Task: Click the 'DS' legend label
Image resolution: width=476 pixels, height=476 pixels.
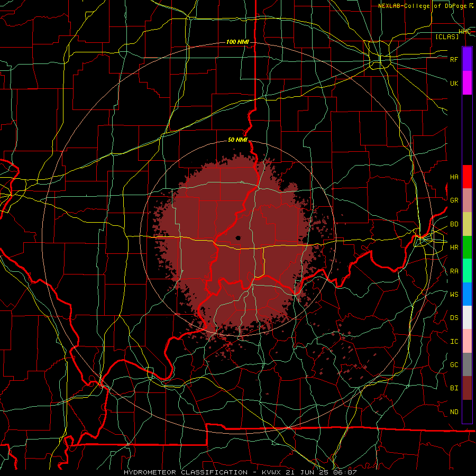Action: (454, 318)
